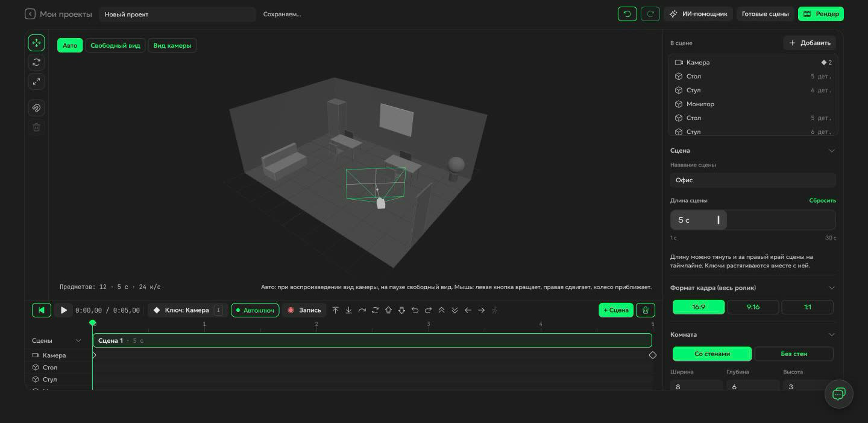This screenshot has width=868, height=423.
Task: Jump to timeline start
Action: pyautogui.click(x=42, y=310)
